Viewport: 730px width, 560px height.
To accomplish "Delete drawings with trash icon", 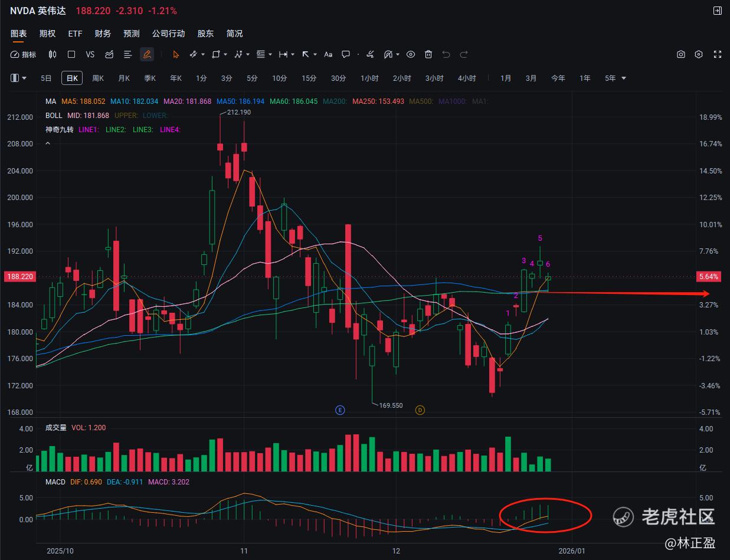I will (x=428, y=54).
